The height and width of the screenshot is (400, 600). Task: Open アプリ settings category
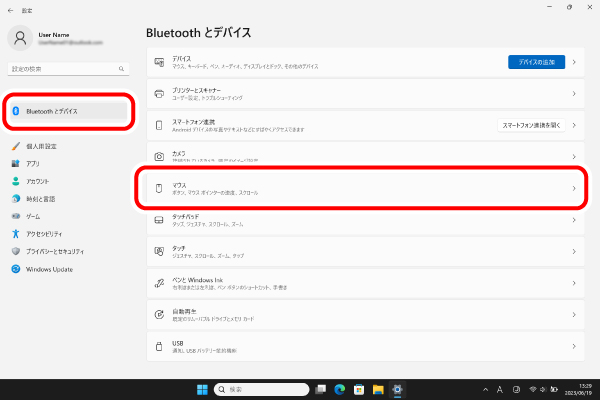coord(33,163)
